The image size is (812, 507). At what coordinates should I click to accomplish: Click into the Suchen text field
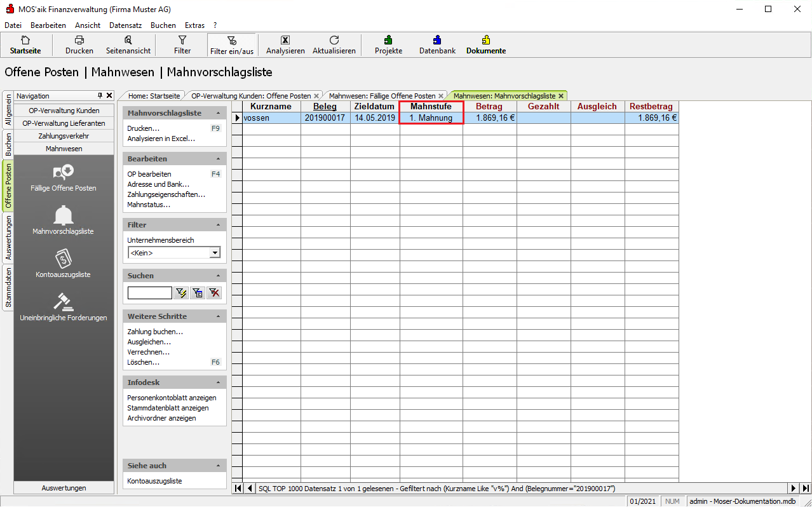pos(149,293)
